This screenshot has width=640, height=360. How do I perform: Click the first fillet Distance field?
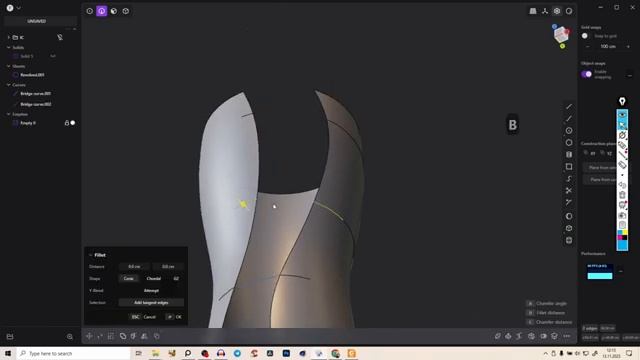[134, 267]
